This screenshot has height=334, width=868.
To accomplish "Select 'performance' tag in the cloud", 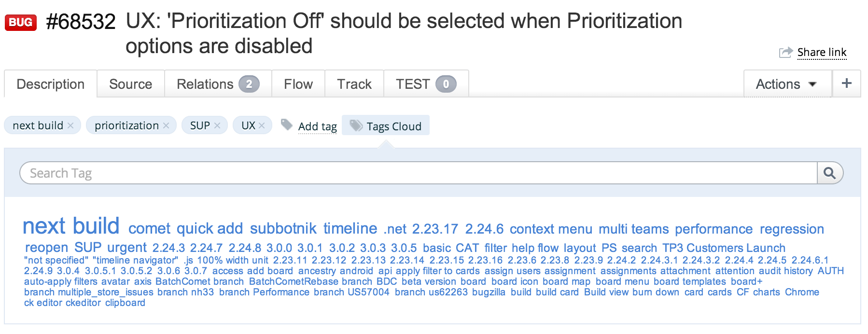I will (714, 229).
